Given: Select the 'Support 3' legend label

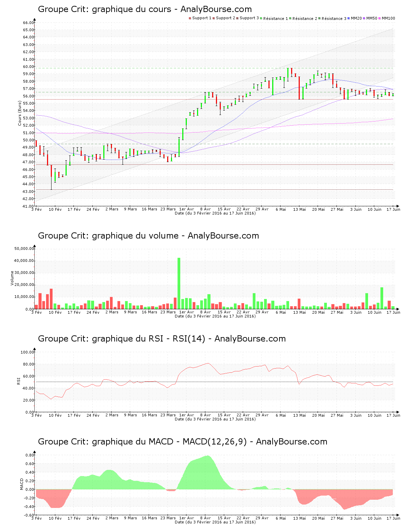Looking at the screenshot, I should tap(249, 18).
